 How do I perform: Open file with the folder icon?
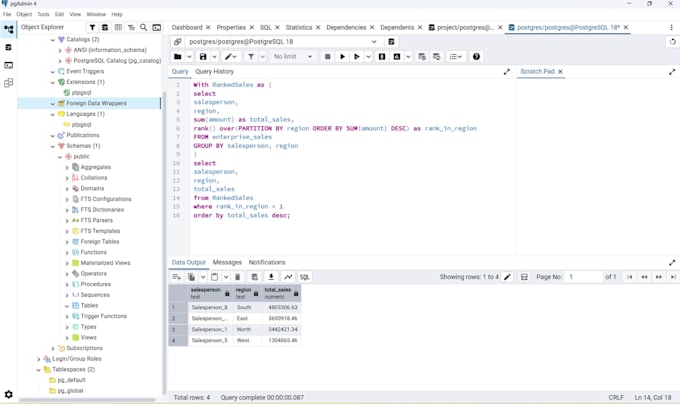click(177, 57)
